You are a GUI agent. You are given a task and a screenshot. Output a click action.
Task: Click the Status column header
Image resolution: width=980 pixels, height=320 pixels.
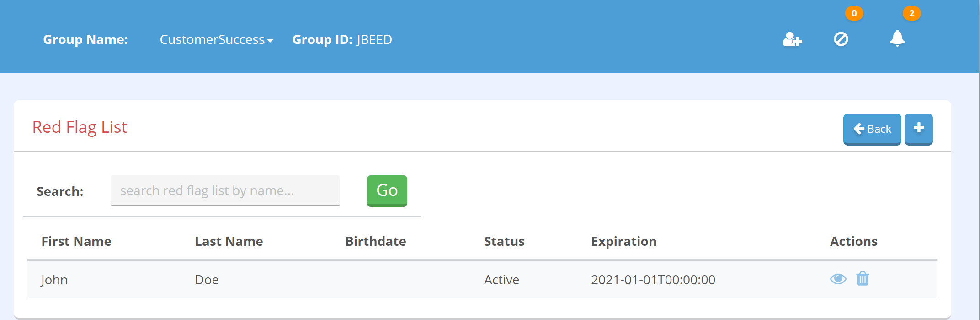(x=504, y=241)
